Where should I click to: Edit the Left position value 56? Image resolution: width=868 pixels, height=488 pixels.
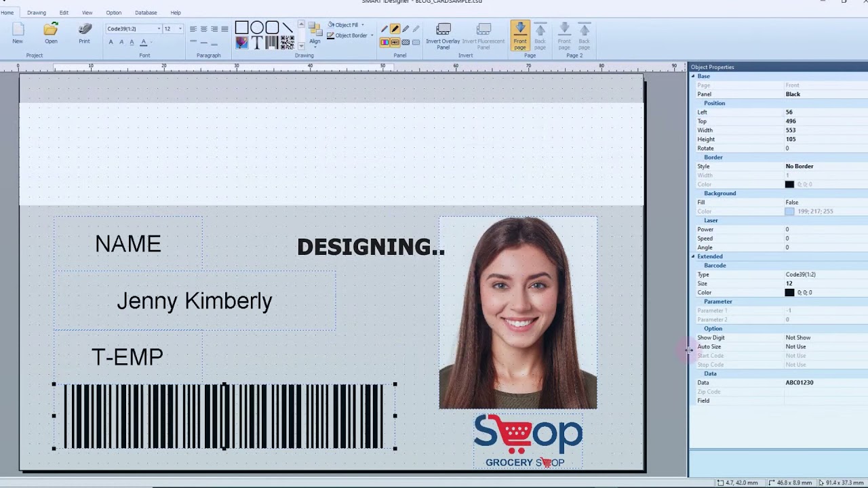(x=826, y=112)
